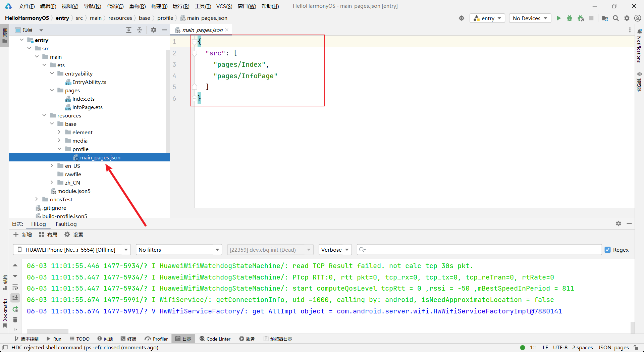The width and height of the screenshot is (644, 352).
Task: Click the target locate icon beside entry selector
Action: click(462, 18)
